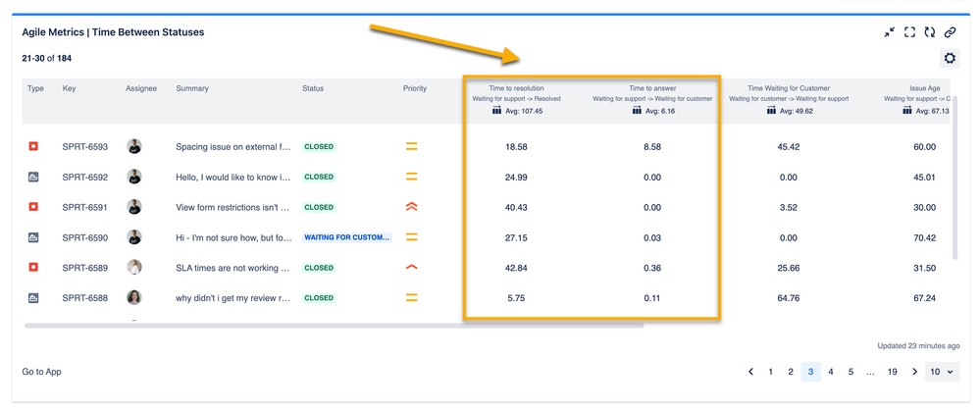Click Issue Age value 70.42
The height and width of the screenshot is (411, 980).
[x=924, y=237]
